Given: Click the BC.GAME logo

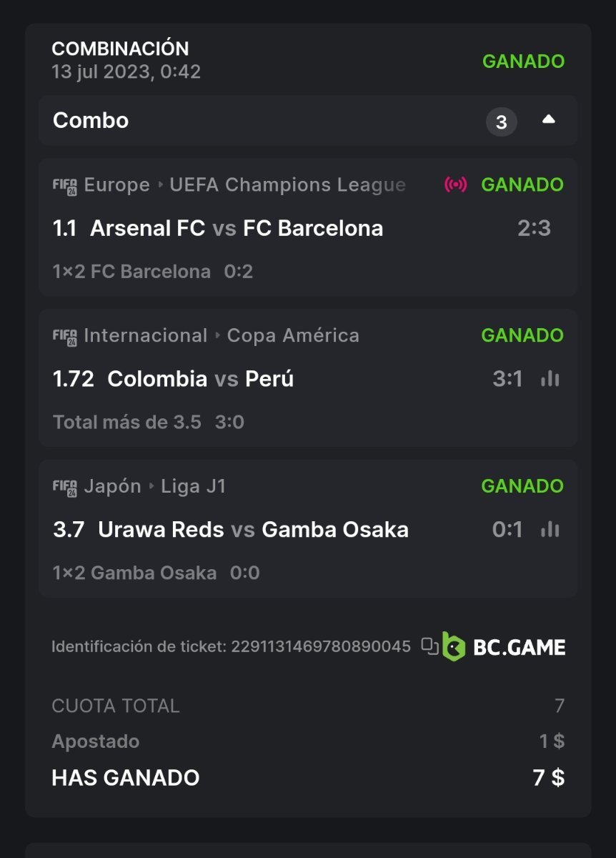Looking at the screenshot, I should pyautogui.click(x=504, y=647).
